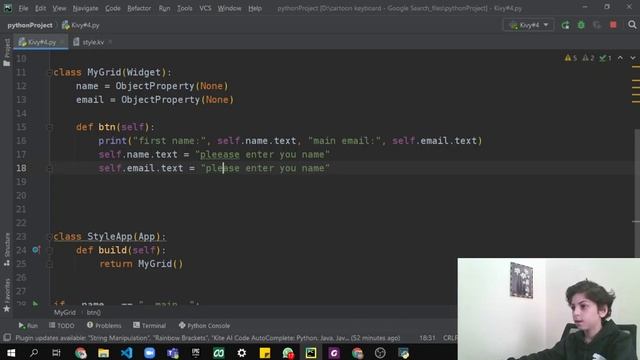Open the Project tool window sidebar button
Image resolution: width=640 pixels, height=360 pixels.
pyautogui.click(x=7, y=52)
